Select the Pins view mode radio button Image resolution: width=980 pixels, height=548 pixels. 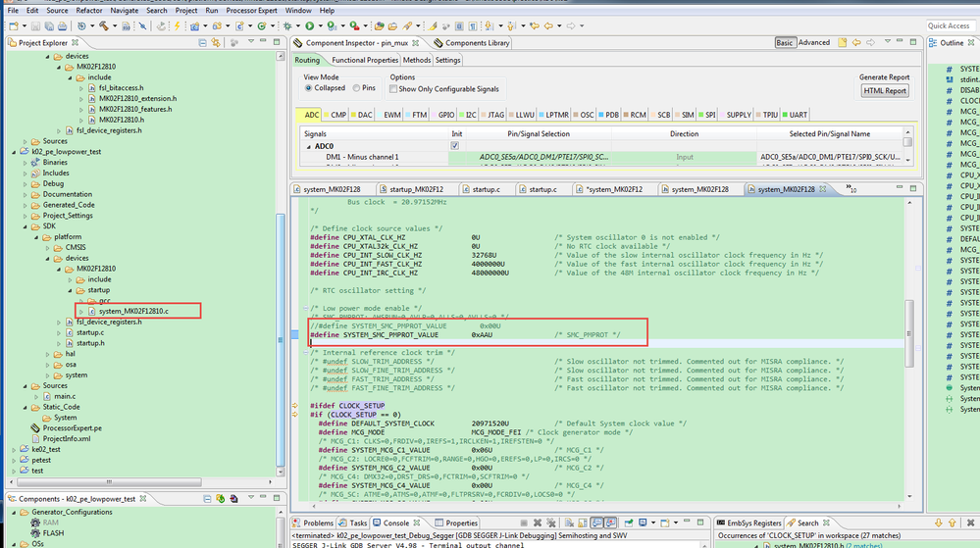pos(356,88)
